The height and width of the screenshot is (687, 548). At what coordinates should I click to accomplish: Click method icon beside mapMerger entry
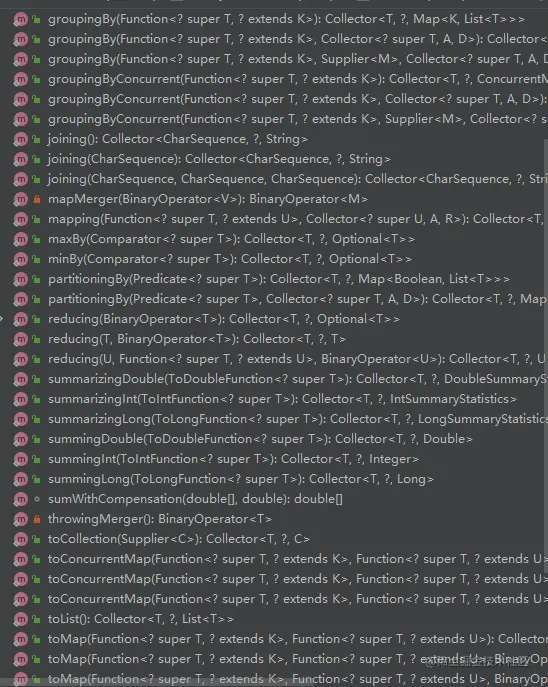20,199
